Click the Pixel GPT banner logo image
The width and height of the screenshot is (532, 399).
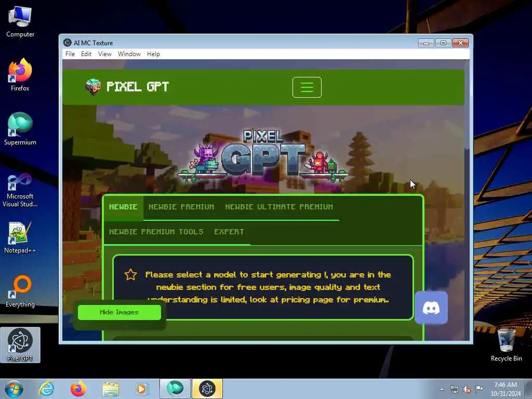point(263,156)
